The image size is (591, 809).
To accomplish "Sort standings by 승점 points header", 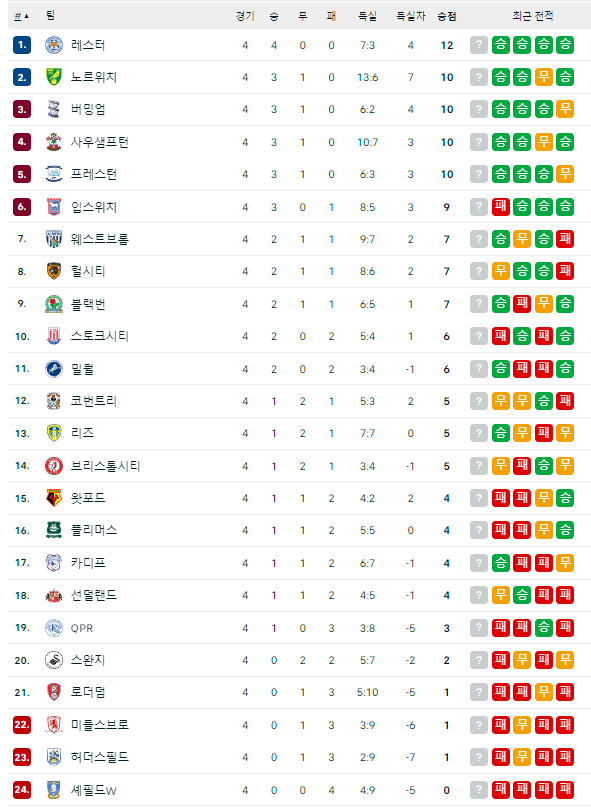I will [446, 17].
